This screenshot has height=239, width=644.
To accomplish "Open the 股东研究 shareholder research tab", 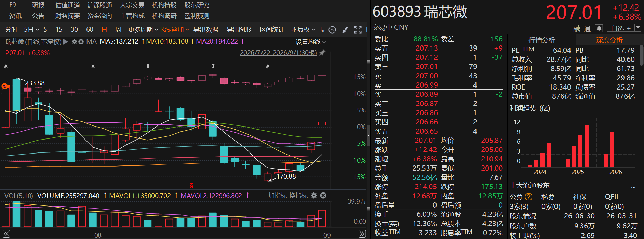I will click(197, 5).
